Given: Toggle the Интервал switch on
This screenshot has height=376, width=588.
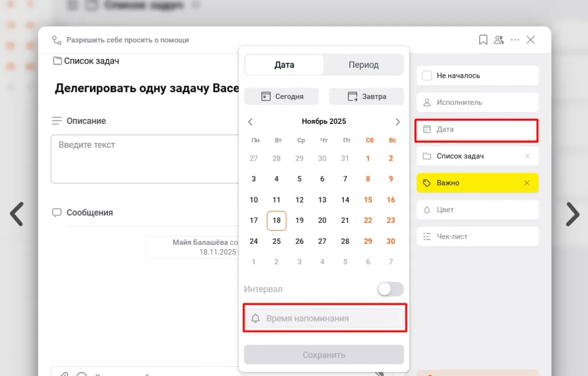Looking at the screenshot, I should 391,289.
